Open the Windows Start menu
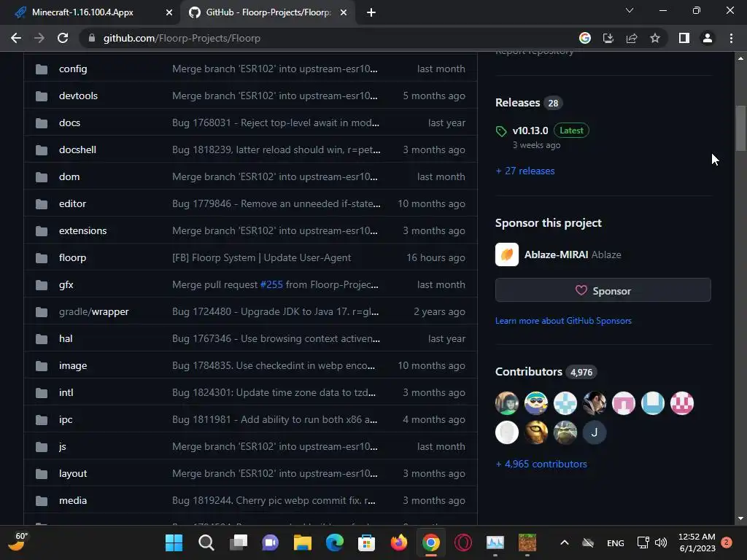The width and height of the screenshot is (747, 560). point(174,542)
